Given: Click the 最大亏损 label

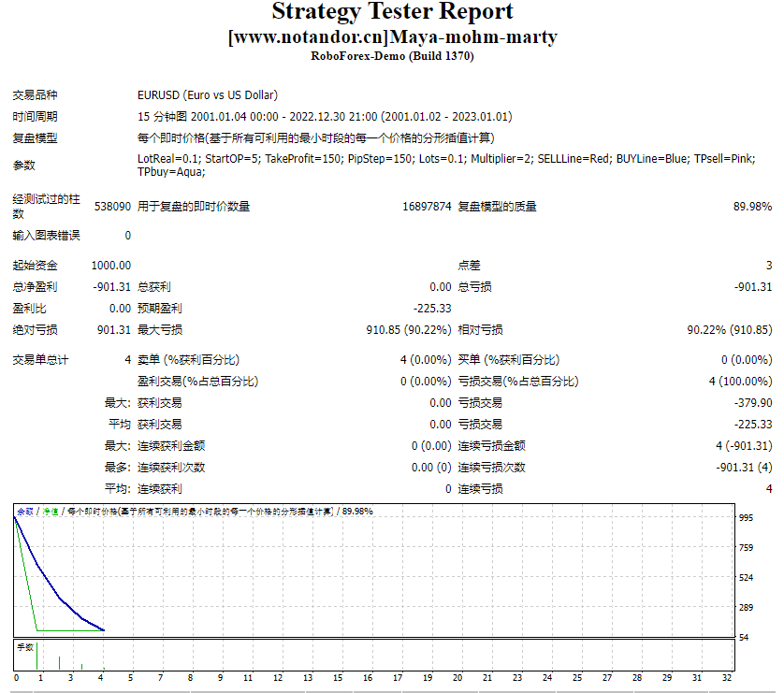Looking at the screenshot, I should (x=159, y=330).
